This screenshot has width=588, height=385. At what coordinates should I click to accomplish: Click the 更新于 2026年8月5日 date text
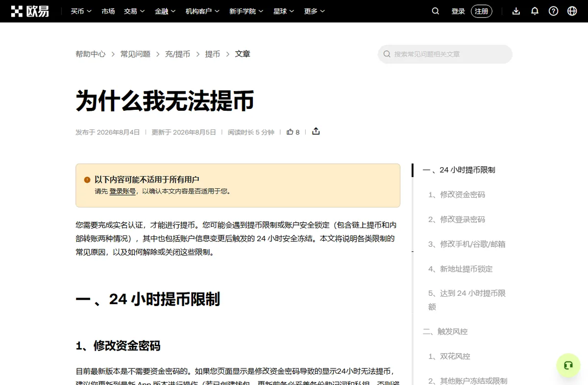pos(184,132)
